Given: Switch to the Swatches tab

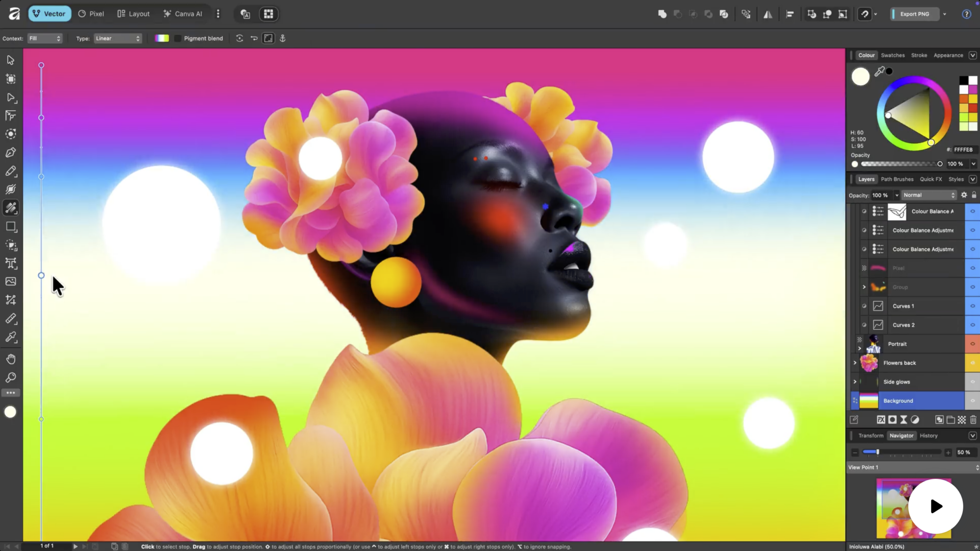Looking at the screenshot, I should 892,55.
